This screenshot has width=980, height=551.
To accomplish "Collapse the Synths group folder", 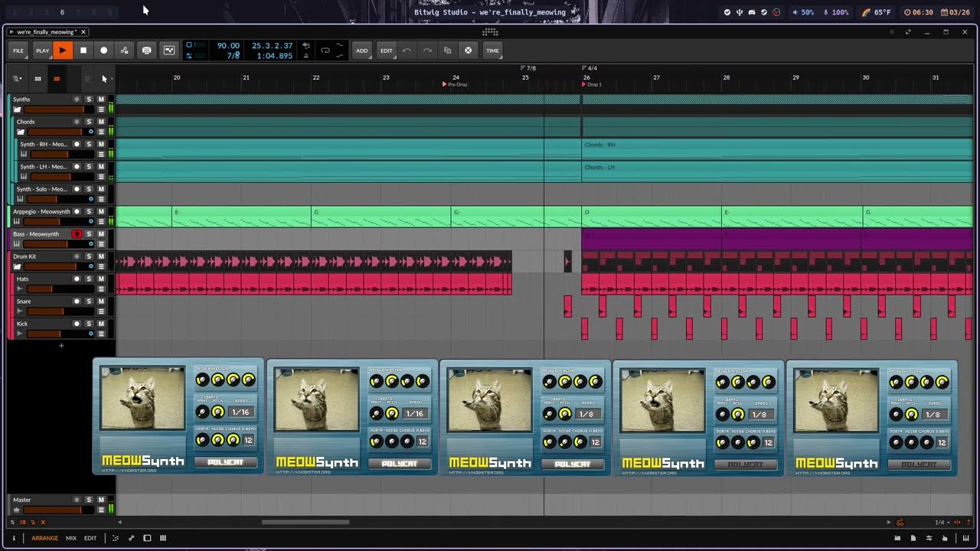I will [x=17, y=109].
